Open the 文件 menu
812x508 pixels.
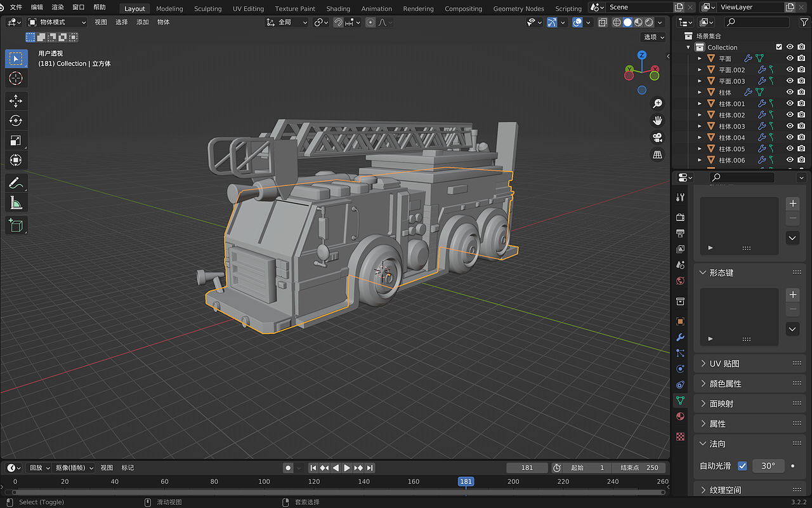tap(16, 8)
